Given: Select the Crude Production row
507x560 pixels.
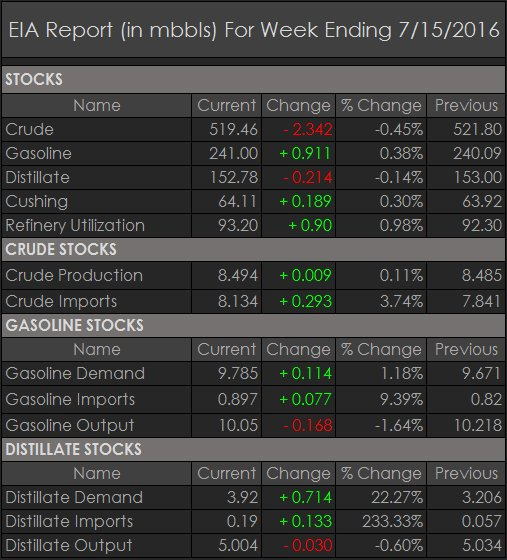Looking at the screenshot, I should (x=254, y=275).
